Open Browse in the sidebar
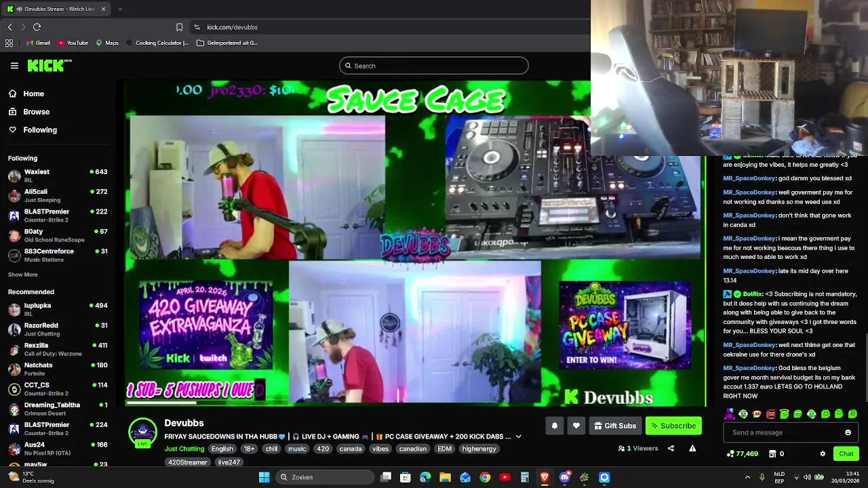 point(36,112)
